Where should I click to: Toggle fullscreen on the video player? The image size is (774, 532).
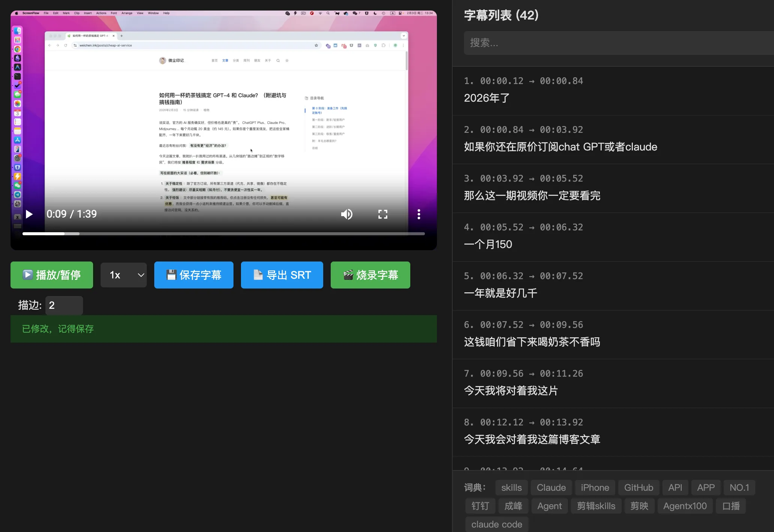[x=383, y=214]
